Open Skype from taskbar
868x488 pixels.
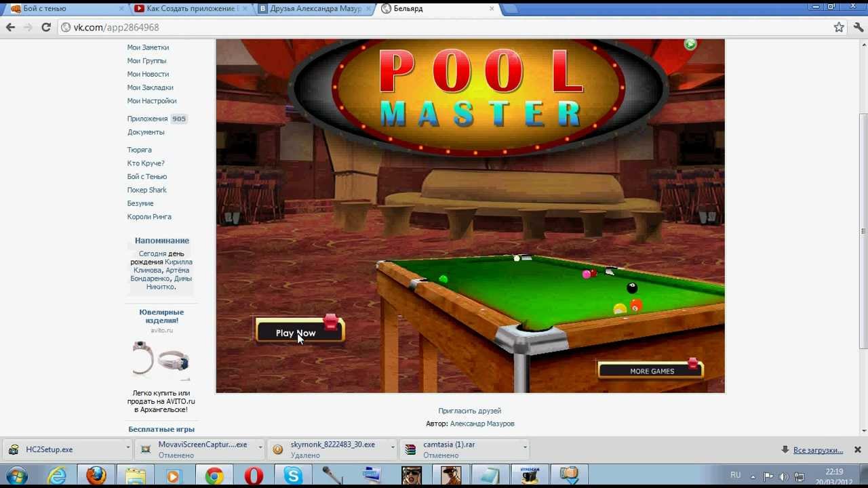tap(293, 476)
